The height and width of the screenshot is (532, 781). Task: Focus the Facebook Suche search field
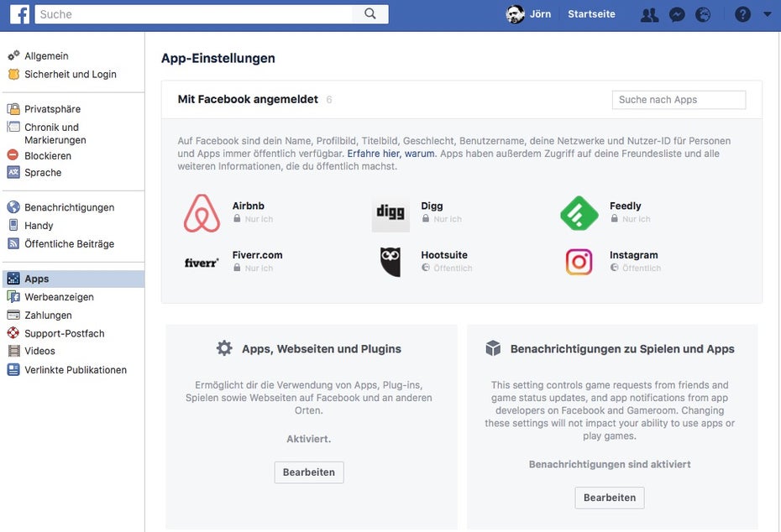(x=193, y=14)
